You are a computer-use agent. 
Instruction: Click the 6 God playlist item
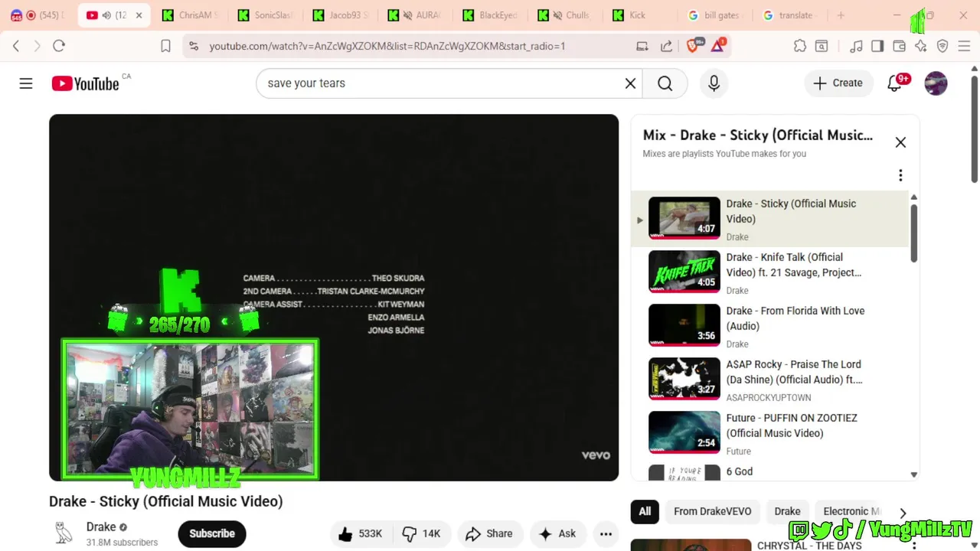770,472
